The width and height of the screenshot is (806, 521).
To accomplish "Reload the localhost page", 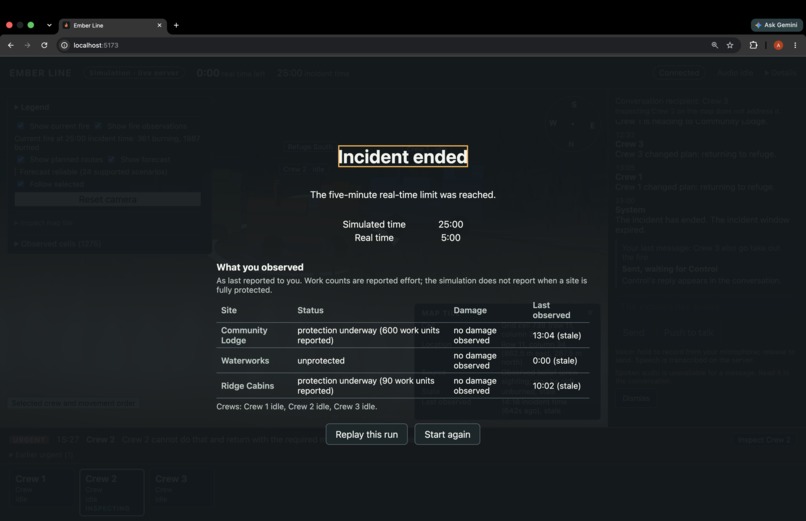I will (44, 45).
